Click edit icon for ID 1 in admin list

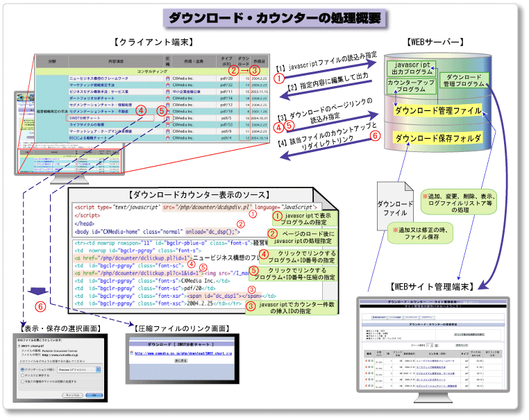coord(369,360)
